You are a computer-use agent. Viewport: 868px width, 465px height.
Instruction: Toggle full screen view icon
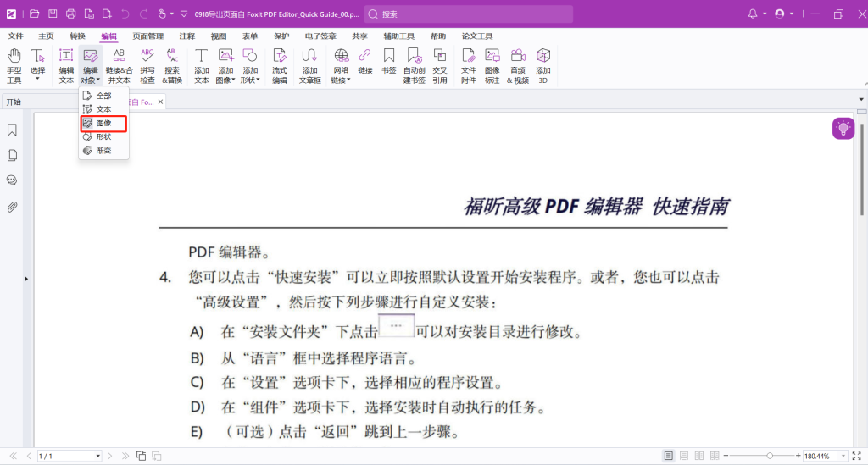coord(856,457)
